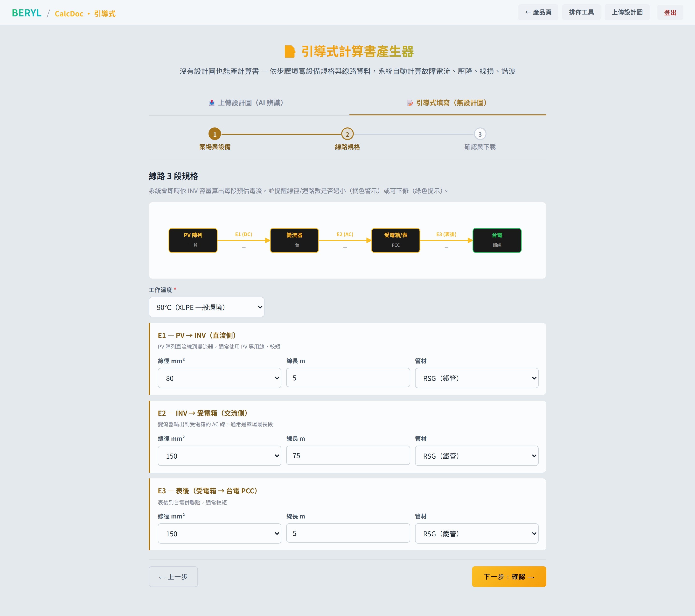The width and height of the screenshot is (695, 616).
Task: Open E2 管材 RSG dropdown
Action: pos(476,456)
